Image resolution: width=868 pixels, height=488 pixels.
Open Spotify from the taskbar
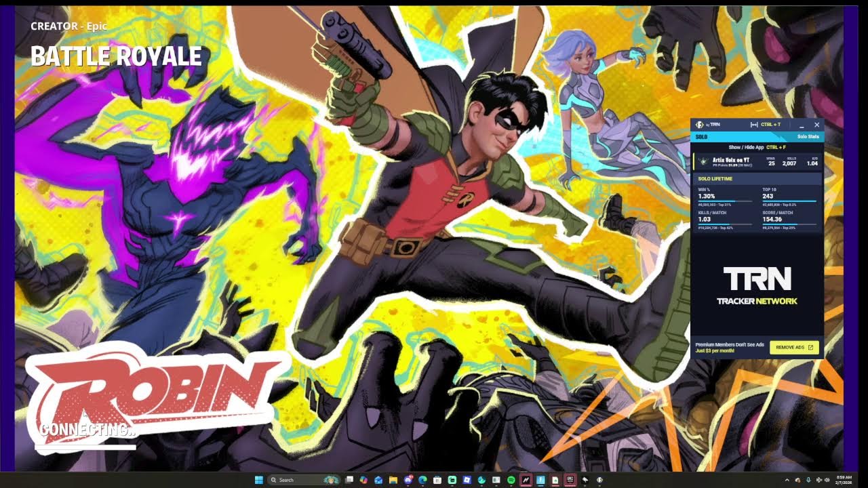click(x=511, y=480)
